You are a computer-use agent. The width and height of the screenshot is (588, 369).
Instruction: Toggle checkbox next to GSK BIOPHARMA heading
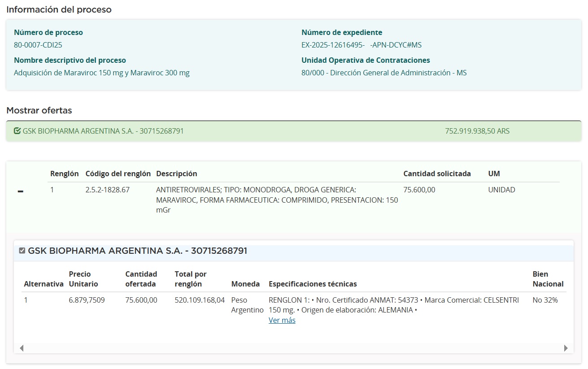point(22,251)
